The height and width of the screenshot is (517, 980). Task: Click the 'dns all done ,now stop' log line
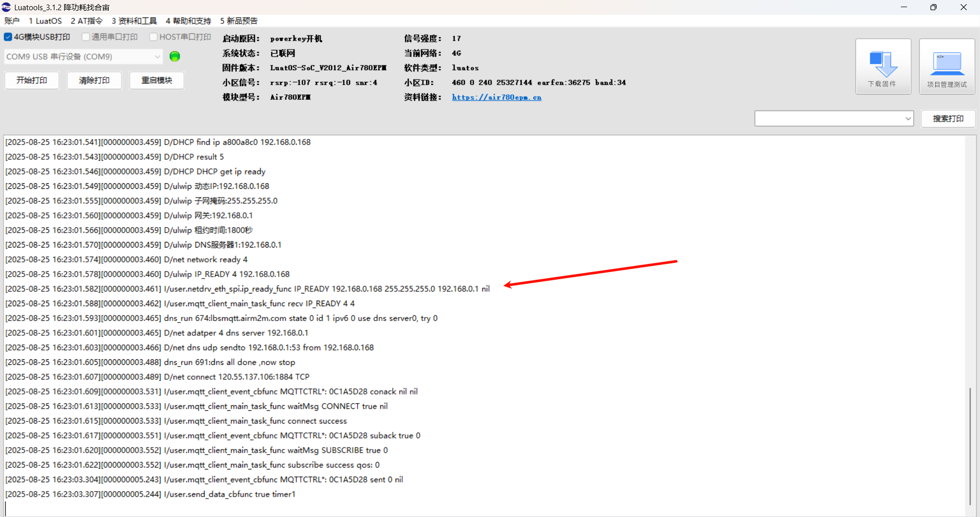click(150, 362)
